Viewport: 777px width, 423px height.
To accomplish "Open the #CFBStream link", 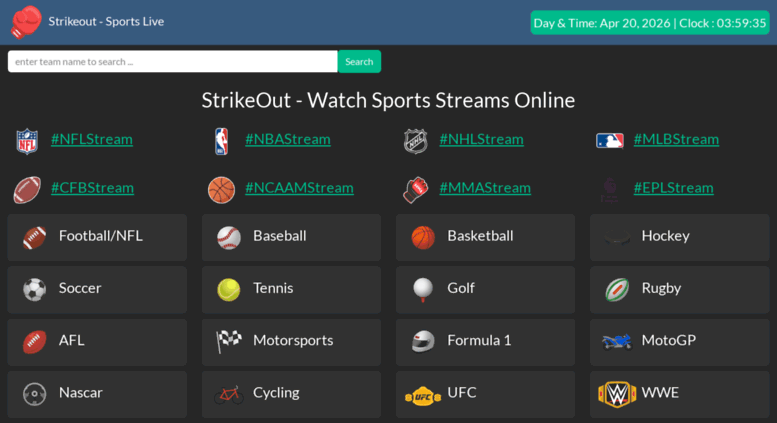I will [x=92, y=188].
